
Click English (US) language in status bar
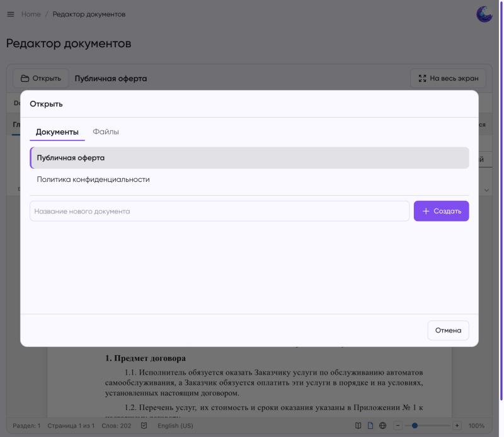click(175, 426)
